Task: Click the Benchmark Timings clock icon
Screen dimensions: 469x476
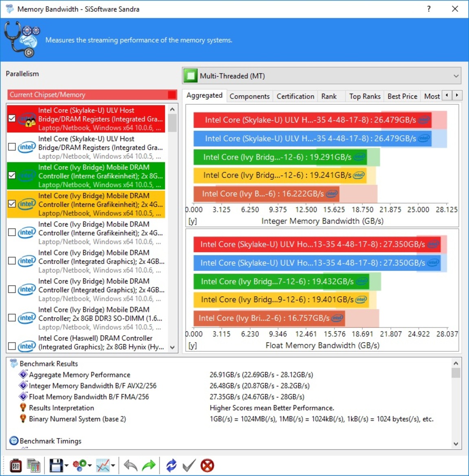Action: coord(14,441)
